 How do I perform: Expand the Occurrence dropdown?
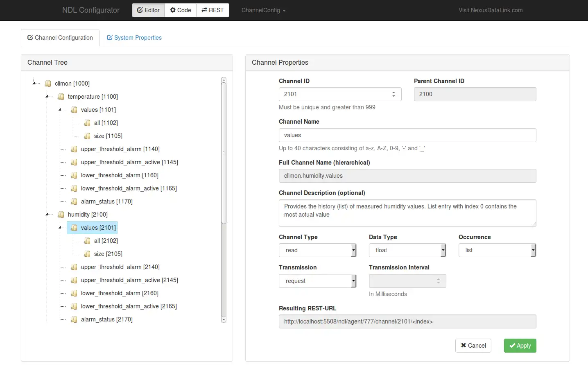pos(497,250)
